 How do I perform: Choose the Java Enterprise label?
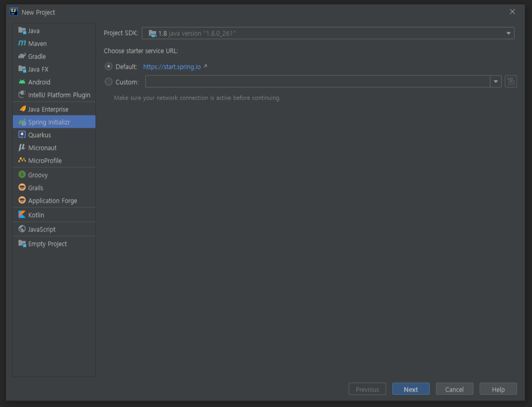click(48, 109)
